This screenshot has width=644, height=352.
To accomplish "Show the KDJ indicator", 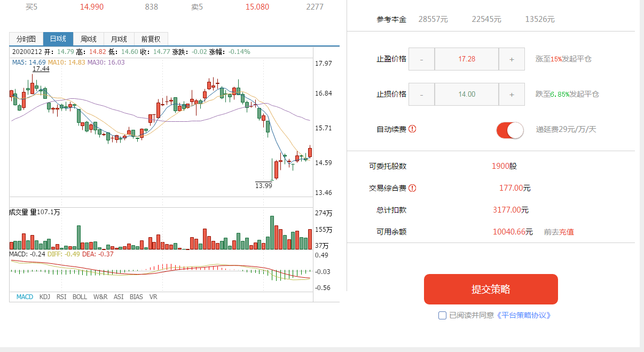I will 45,296.
